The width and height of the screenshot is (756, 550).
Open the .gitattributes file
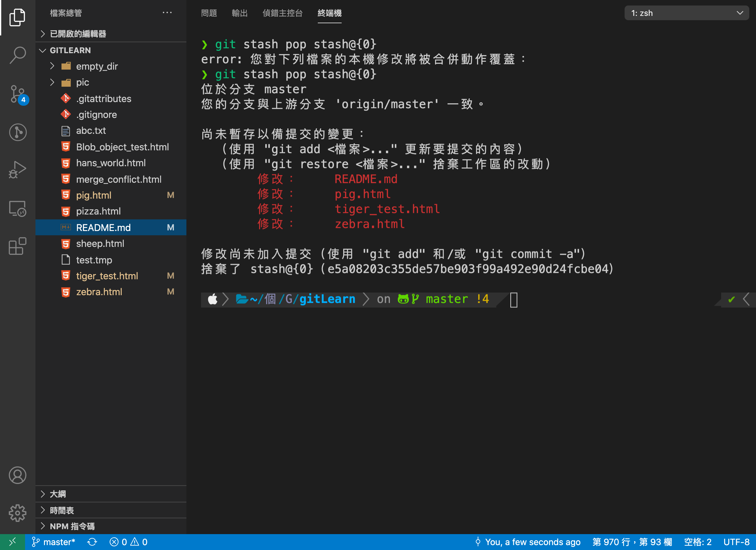coord(111,98)
